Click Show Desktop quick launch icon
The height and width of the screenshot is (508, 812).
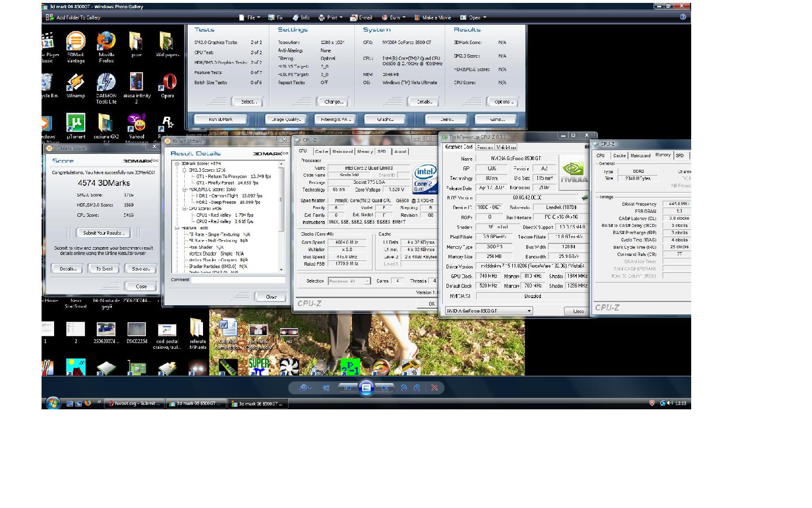(x=70, y=403)
